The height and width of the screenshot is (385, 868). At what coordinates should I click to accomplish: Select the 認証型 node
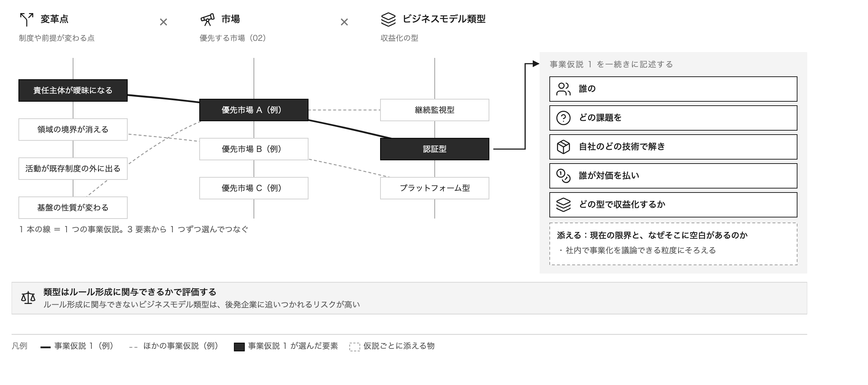click(435, 149)
